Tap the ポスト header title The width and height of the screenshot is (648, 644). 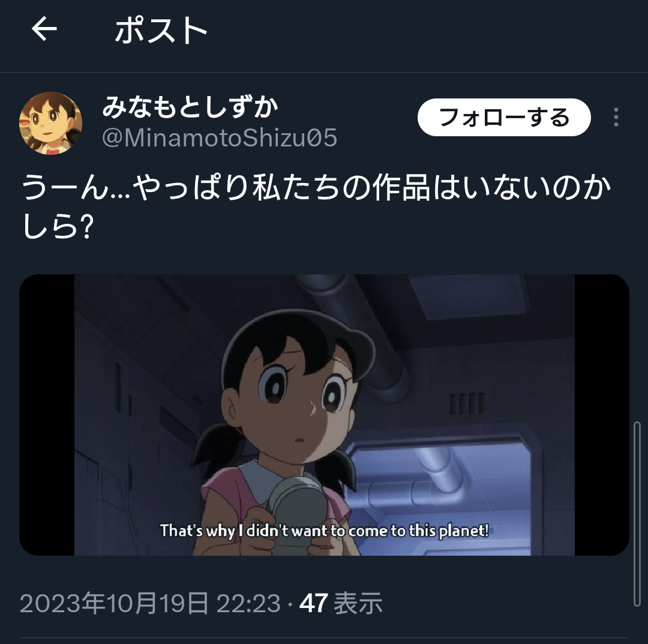[x=161, y=30]
